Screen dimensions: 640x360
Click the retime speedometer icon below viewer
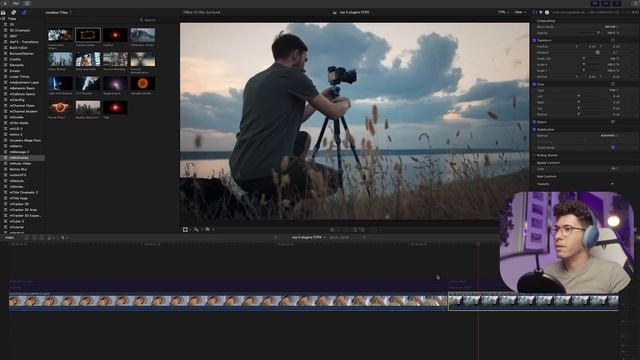(x=207, y=230)
